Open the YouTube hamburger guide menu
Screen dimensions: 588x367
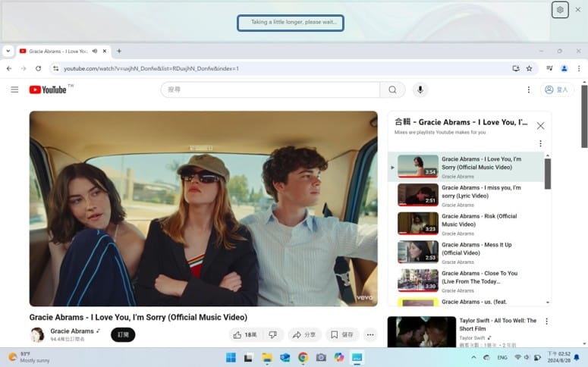pyautogui.click(x=14, y=89)
